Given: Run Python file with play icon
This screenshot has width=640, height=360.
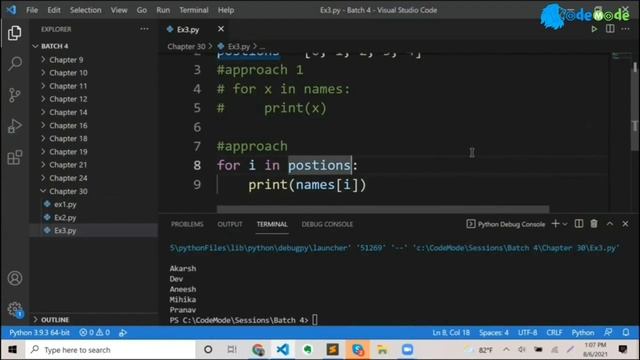Looking at the screenshot, I should (x=594, y=29).
